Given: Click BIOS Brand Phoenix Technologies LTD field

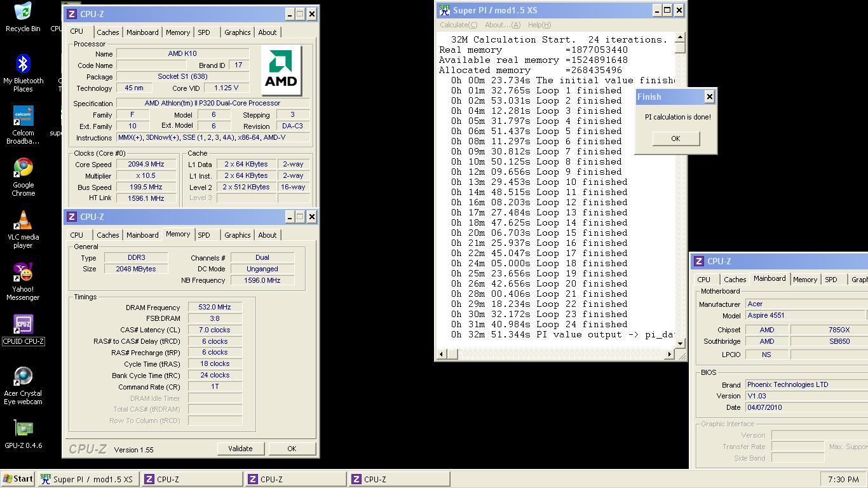Looking at the screenshot, I should [806, 384].
